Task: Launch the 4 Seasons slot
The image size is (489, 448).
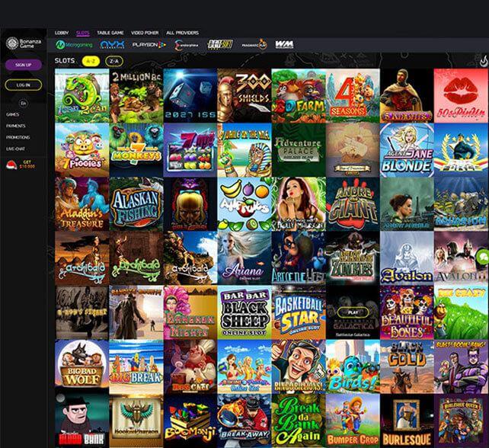Action: click(353, 96)
